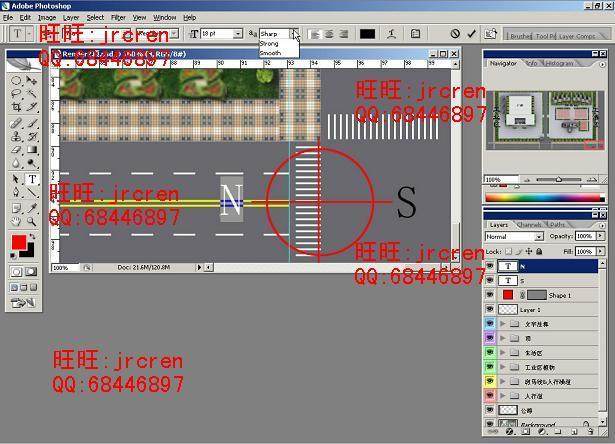
Task: Expand the blue-labeled layer group
Action: pos(502,324)
